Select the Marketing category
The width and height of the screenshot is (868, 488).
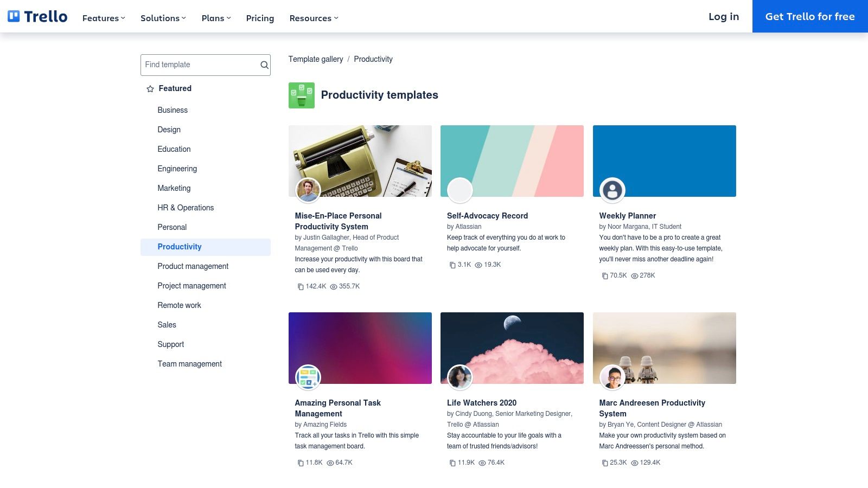tap(174, 188)
